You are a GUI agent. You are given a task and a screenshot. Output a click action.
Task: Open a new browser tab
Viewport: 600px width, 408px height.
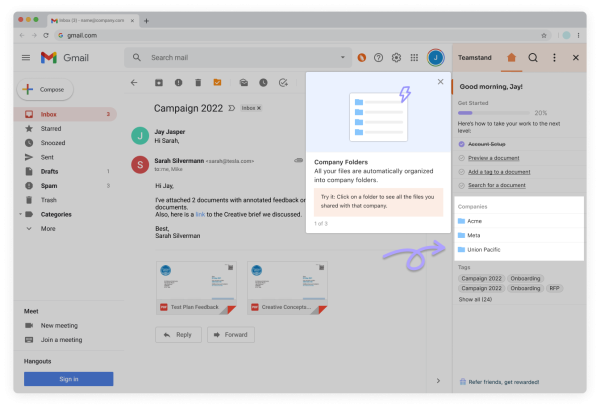tap(147, 21)
